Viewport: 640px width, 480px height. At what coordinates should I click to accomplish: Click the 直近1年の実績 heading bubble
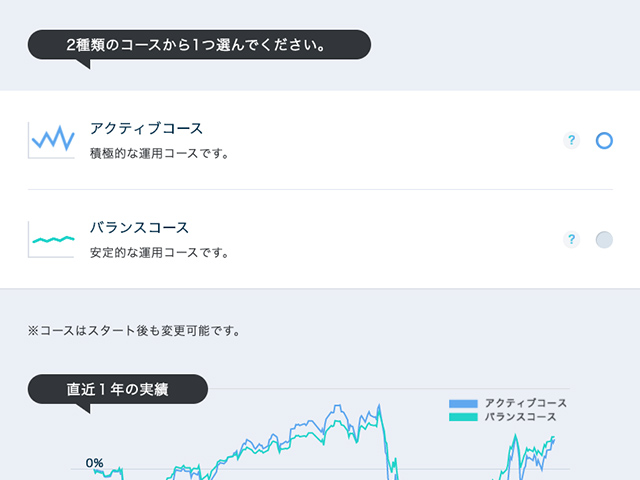tap(118, 389)
